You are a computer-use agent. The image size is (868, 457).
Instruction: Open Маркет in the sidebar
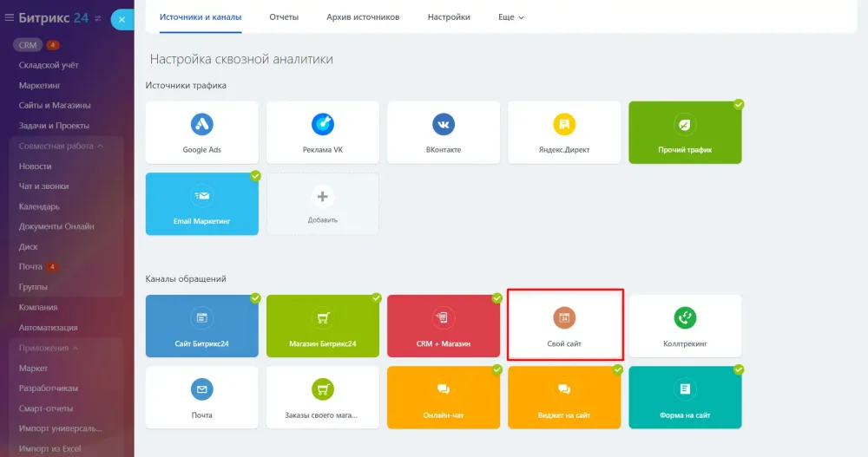[x=33, y=368]
